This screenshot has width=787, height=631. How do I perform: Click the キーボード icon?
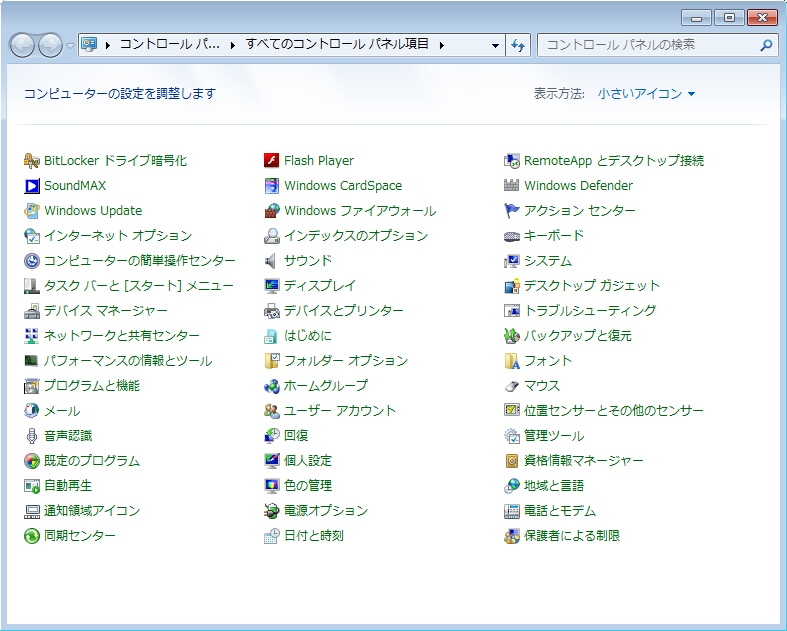coord(511,235)
